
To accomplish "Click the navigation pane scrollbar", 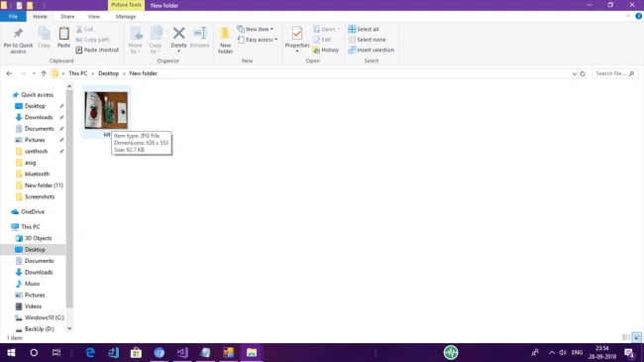I will (x=69, y=198).
